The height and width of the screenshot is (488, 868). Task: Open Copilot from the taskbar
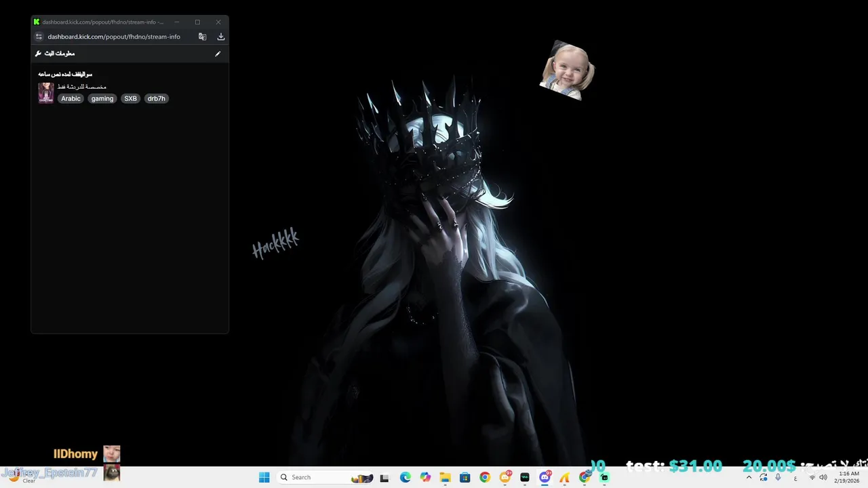tap(425, 477)
